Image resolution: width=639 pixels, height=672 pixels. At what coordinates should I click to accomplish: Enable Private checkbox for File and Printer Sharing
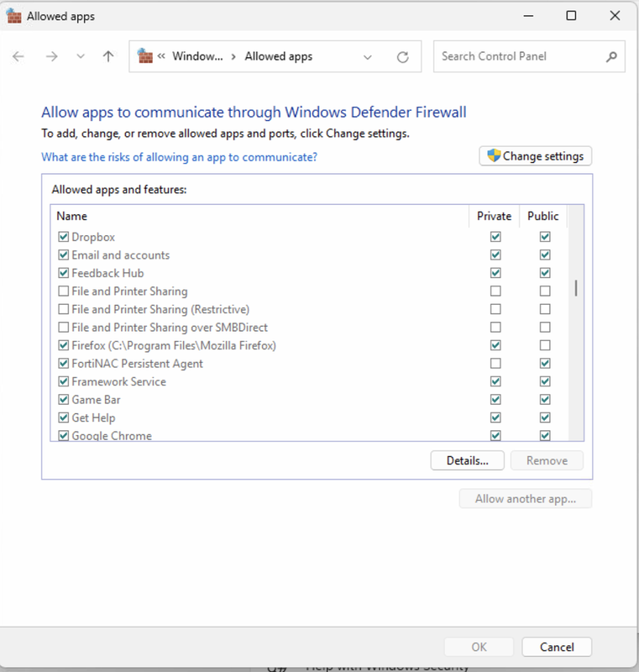495,291
